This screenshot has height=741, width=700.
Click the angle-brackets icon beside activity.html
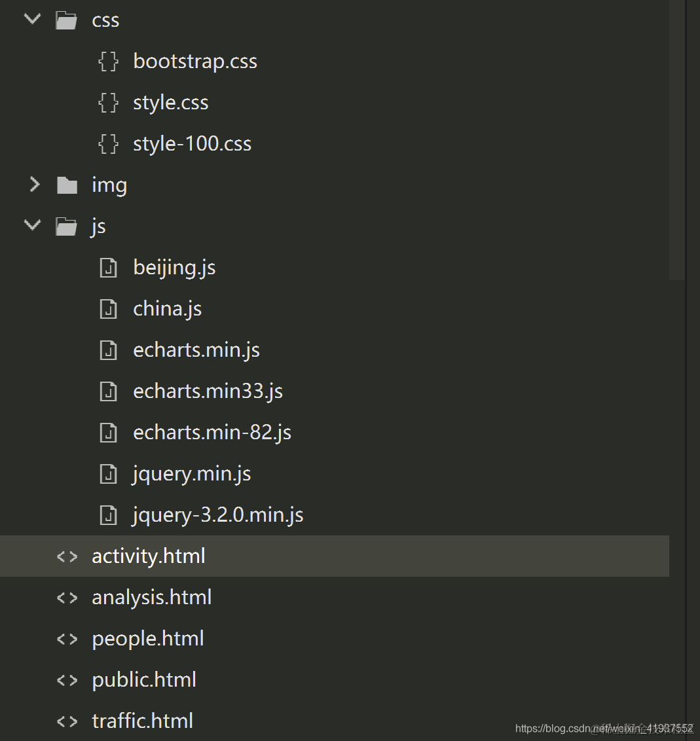67,556
